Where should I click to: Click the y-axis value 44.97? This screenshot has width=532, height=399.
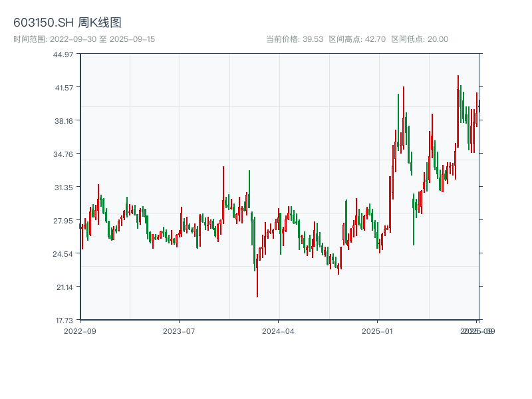[63, 55]
